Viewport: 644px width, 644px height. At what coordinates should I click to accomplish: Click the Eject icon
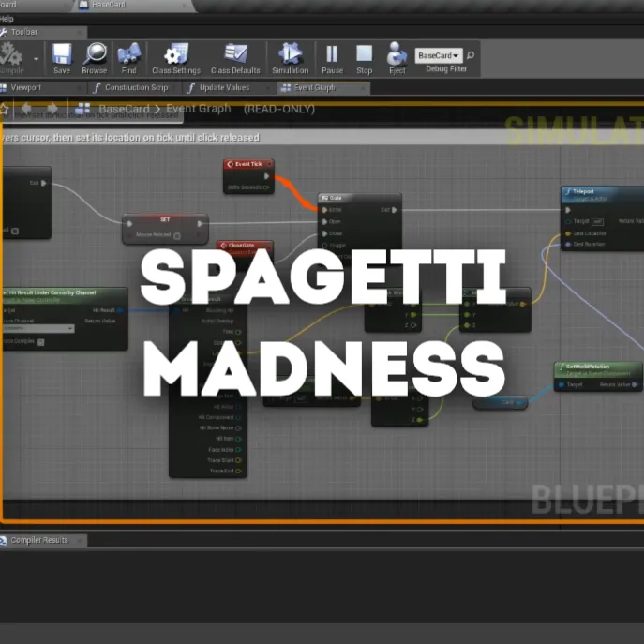click(397, 58)
